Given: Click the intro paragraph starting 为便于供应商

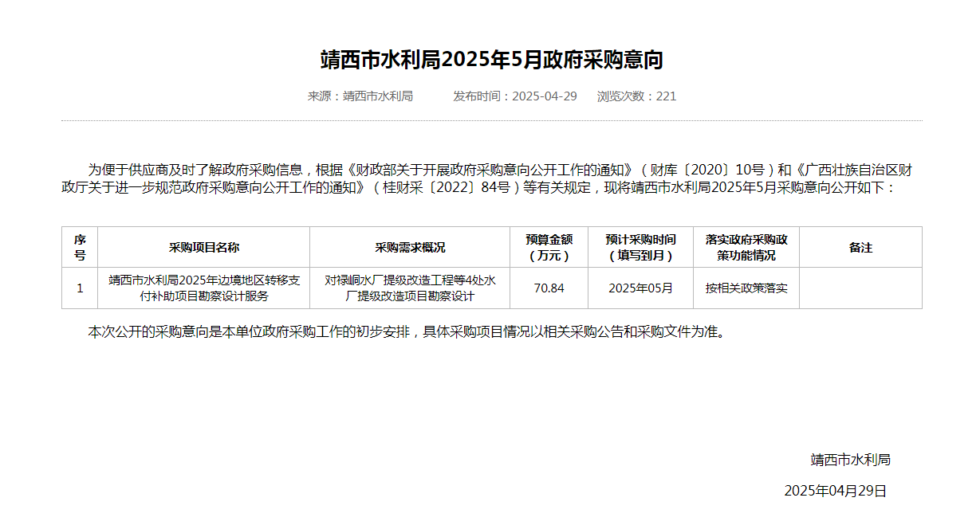Looking at the screenshot, I should click(x=491, y=178).
